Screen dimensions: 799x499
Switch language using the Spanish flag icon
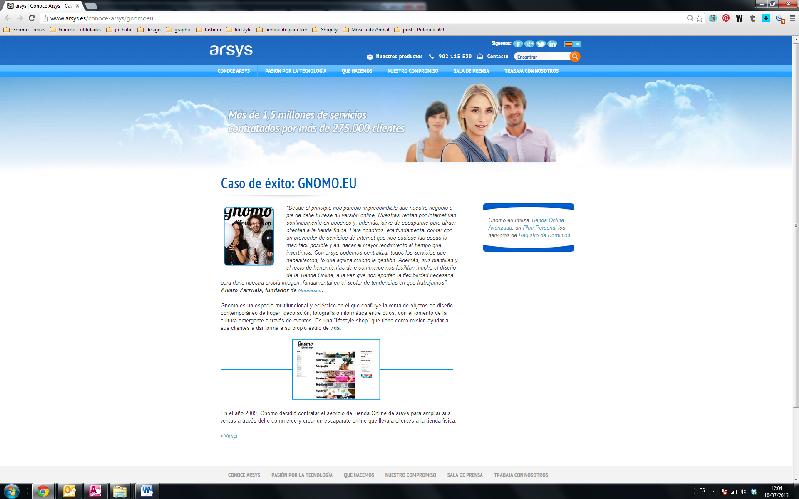(568, 44)
